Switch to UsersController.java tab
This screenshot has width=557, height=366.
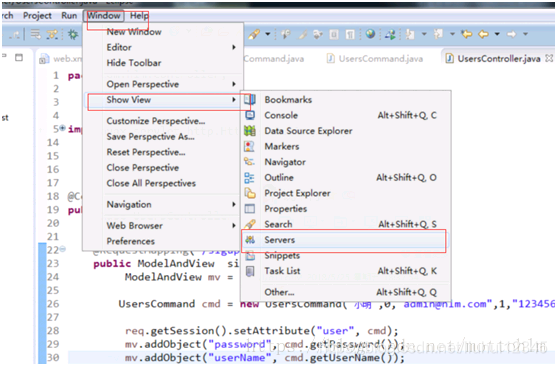pyautogui.click(x=499, y=59)
